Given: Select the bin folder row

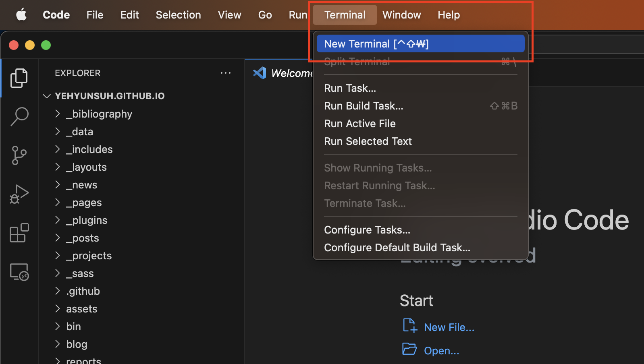Looking at the screenshot, I should (x=141, y=327).
